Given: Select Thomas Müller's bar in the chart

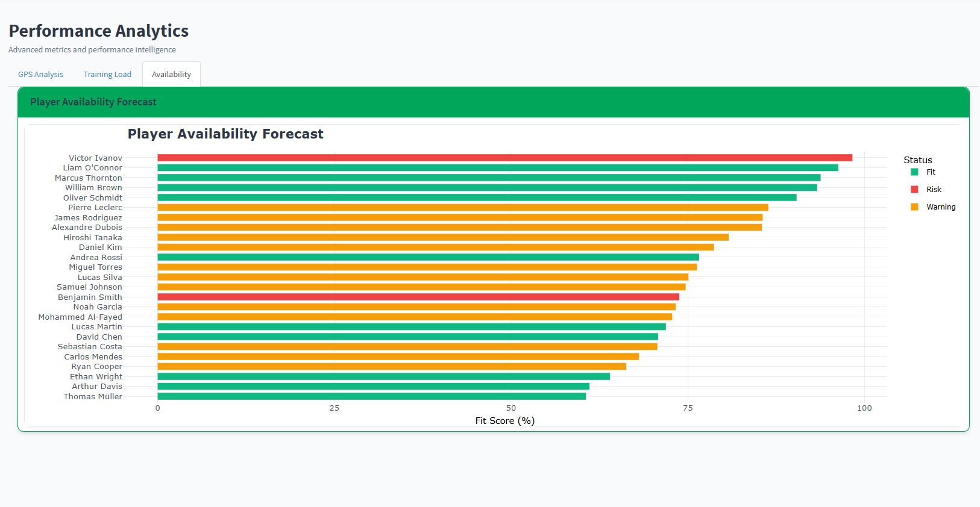Looking at the screenshot, I should tap(371, 396).
